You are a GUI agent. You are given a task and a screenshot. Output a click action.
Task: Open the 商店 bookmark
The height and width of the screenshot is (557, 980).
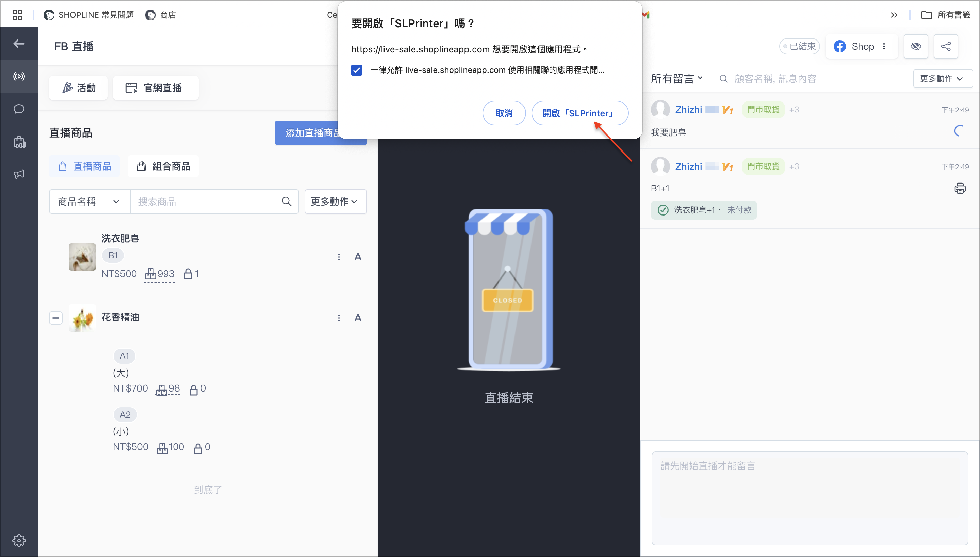click(161, 15)
